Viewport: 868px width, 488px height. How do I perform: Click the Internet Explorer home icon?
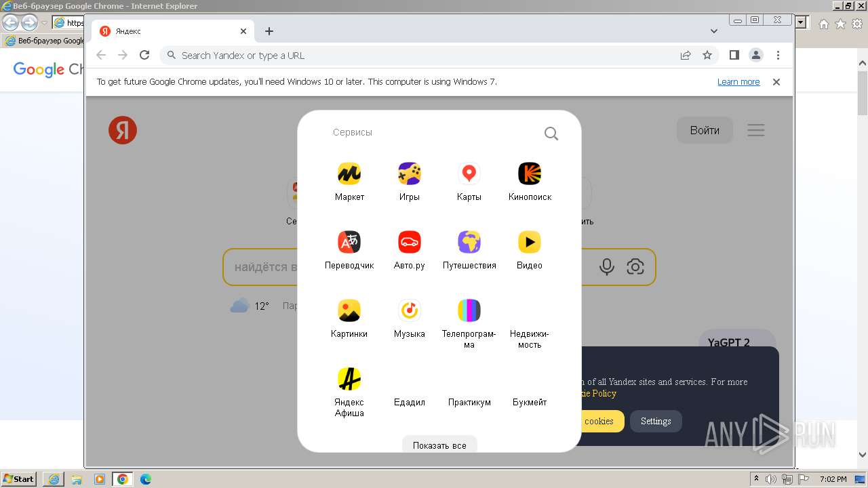pyautogui.click(x=824, y=24)
